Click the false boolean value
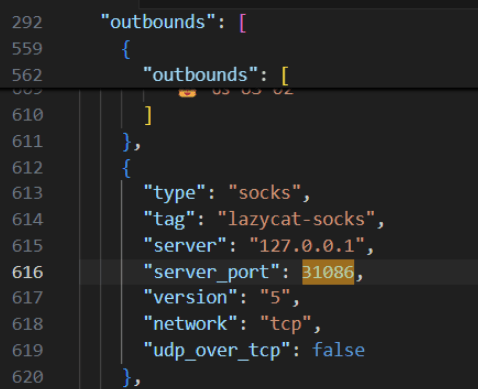Viewport: 478px width, 389px height. coord(338,350)
